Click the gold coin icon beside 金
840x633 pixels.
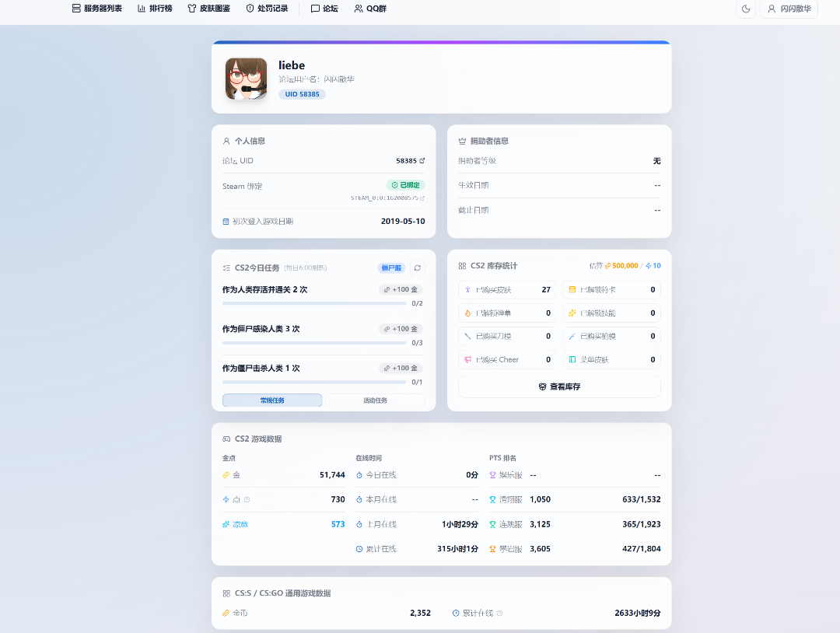(226, 476)
